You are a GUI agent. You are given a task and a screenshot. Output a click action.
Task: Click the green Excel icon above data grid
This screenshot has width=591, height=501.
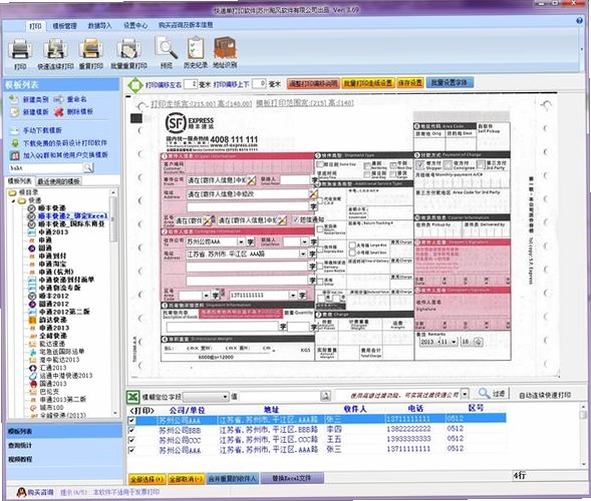coord(133,396)
